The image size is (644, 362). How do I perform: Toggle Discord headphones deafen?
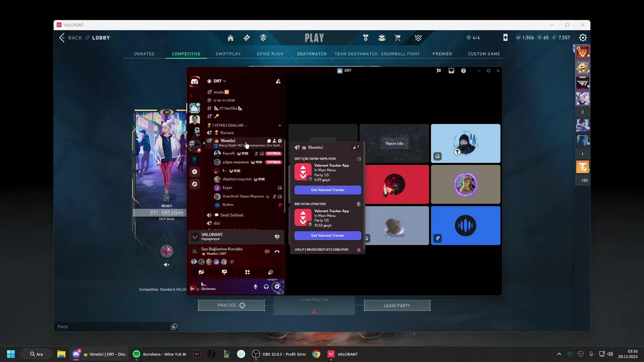pos(266,287)
